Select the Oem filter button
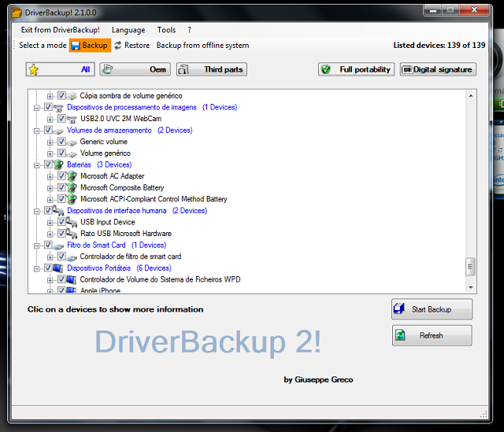 [x=134, y=69]
